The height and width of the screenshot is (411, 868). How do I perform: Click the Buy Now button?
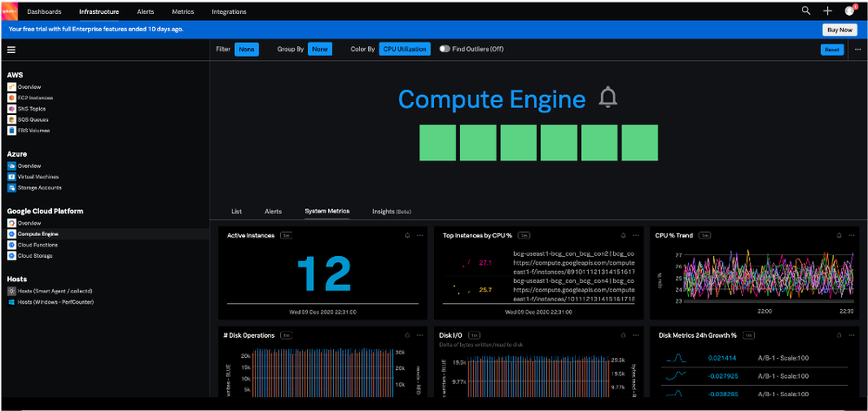click(840, 30)
